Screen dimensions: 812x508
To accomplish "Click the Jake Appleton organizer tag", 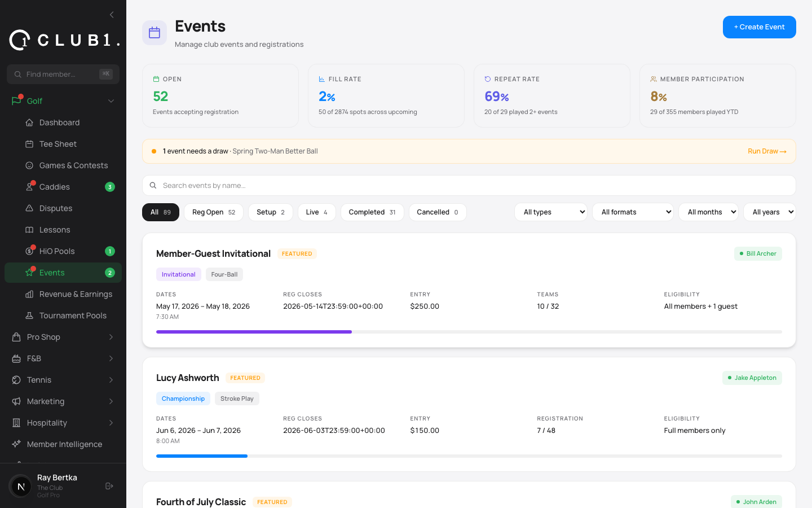I will [x=752, y=378].
